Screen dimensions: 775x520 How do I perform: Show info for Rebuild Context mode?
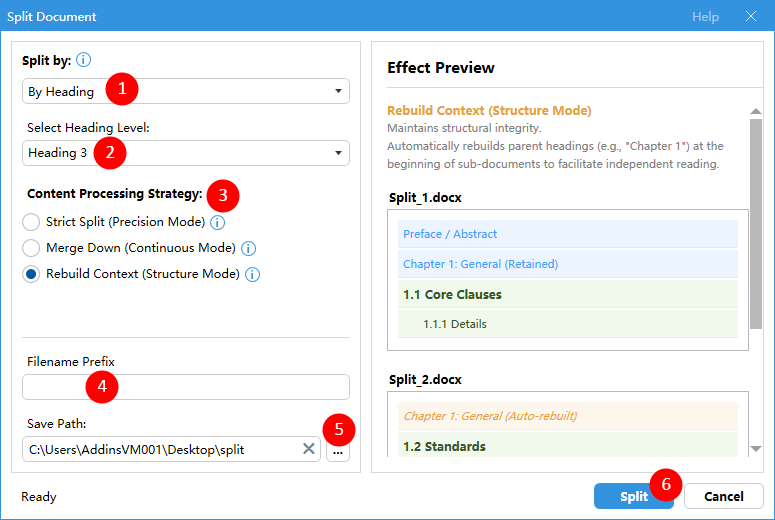(253, 274)
